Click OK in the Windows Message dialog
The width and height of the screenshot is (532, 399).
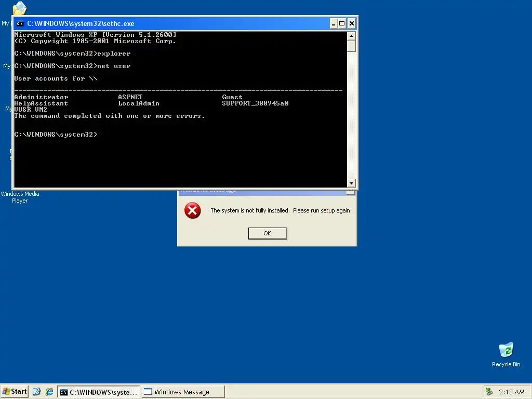click(x=268, y=233)
